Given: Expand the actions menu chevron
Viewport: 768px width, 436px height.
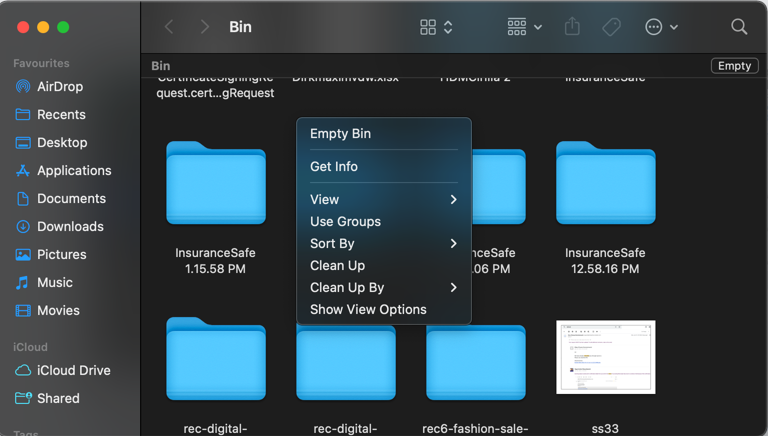Looking at the screenshot, I should coord(674,27).
